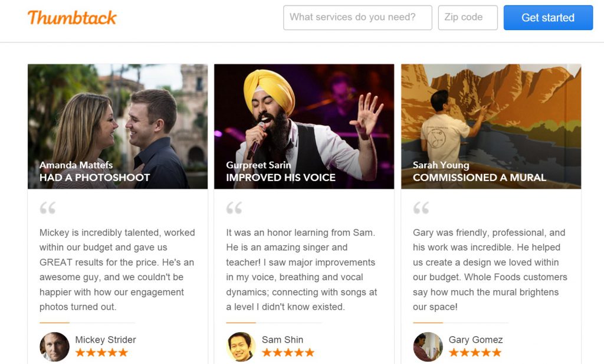Click Gary Gomez's name

click(475, 339)
